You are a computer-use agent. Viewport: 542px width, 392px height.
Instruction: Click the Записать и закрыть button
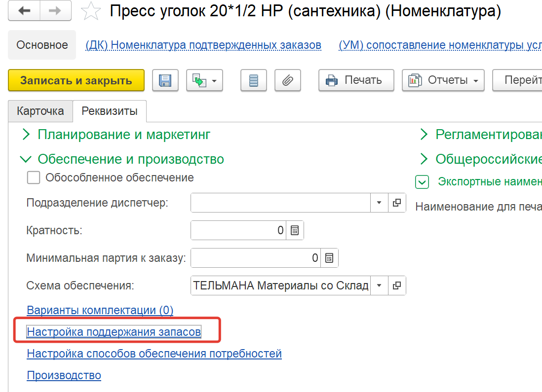[x=76, y=80]
